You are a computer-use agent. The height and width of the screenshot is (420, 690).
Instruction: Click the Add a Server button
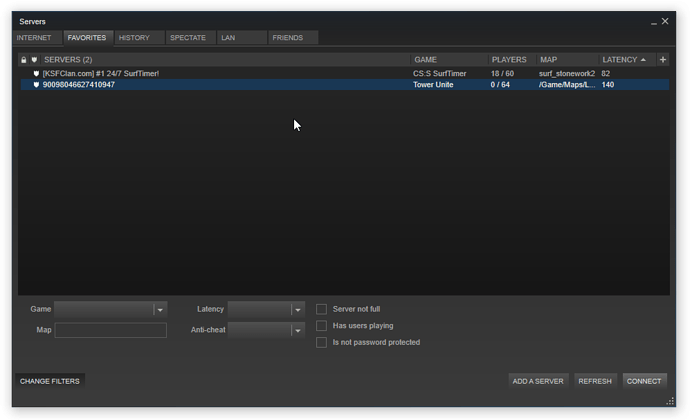pyautogui.click(x=538, y=381)
